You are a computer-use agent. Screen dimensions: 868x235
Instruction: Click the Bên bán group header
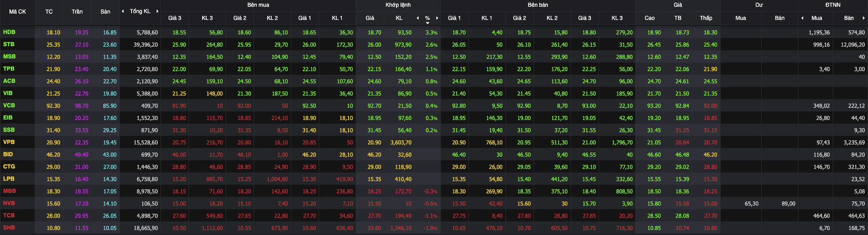pyautogui.click(x=538, y=5)
